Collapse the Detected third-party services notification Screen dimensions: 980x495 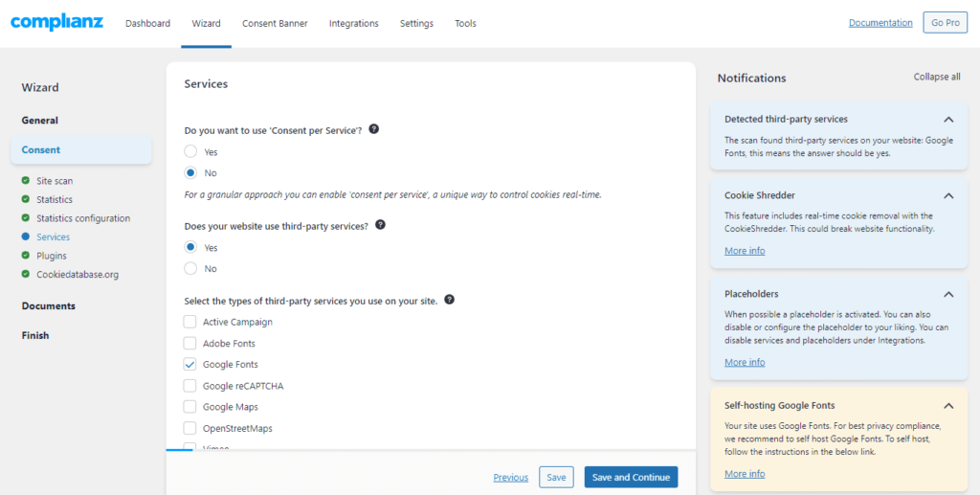[x=947, y=120]
